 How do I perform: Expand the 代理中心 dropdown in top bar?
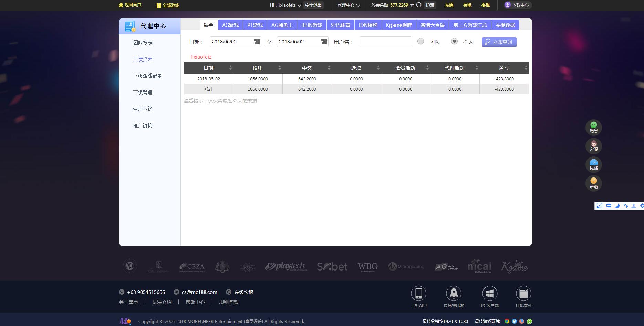[348, 5]
